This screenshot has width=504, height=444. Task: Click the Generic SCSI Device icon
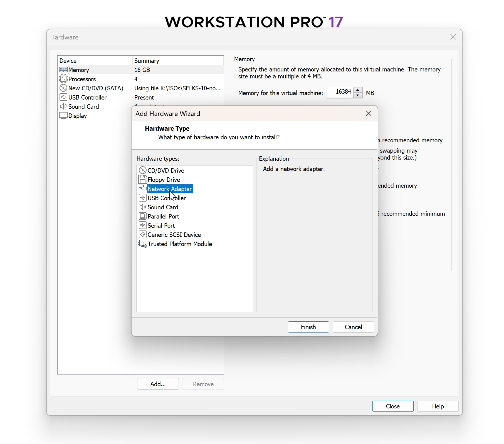point(143,234)
